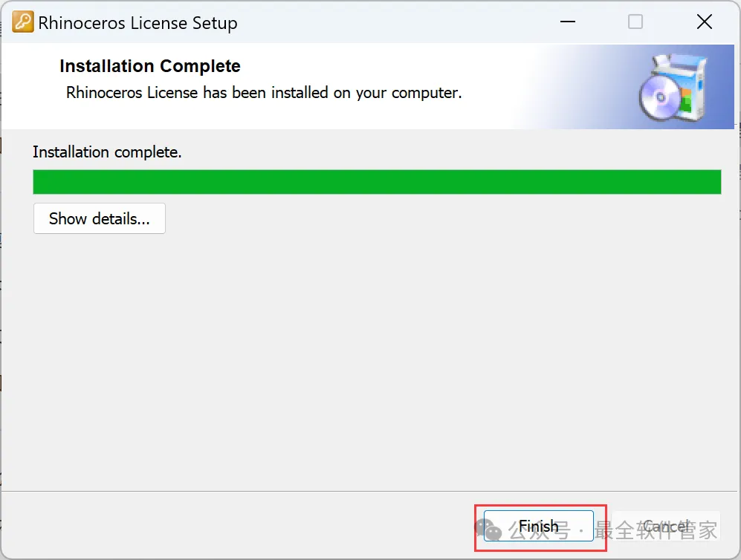Close the Rhinoceros License Setup window
Viewport: 741px width, 560px height.
(x=704, y=22)
